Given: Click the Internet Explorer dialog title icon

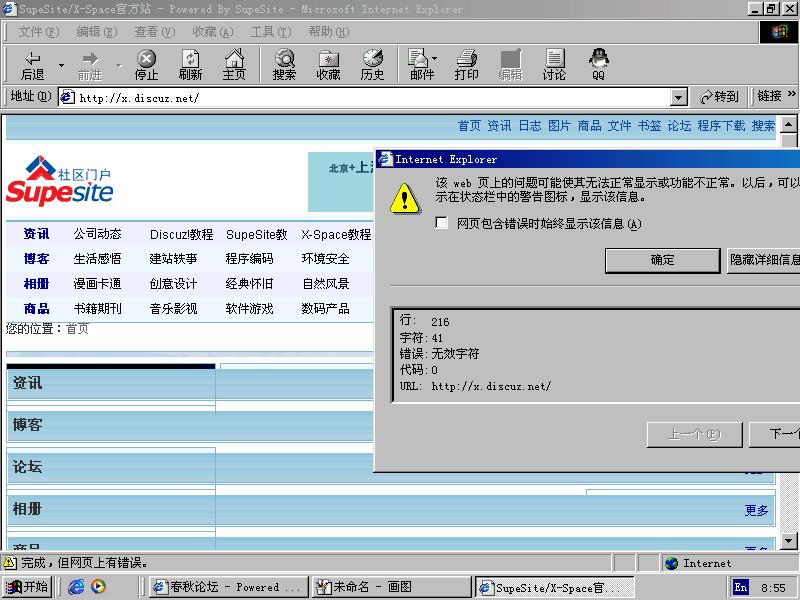Looking at the screenshot, I should (x=385, y=159).
